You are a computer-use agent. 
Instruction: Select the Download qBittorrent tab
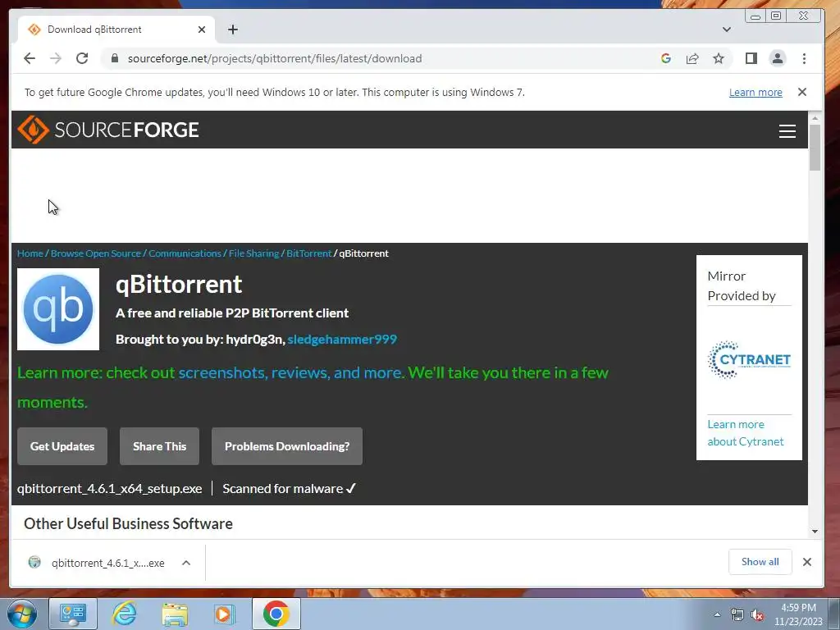[116, 30]
